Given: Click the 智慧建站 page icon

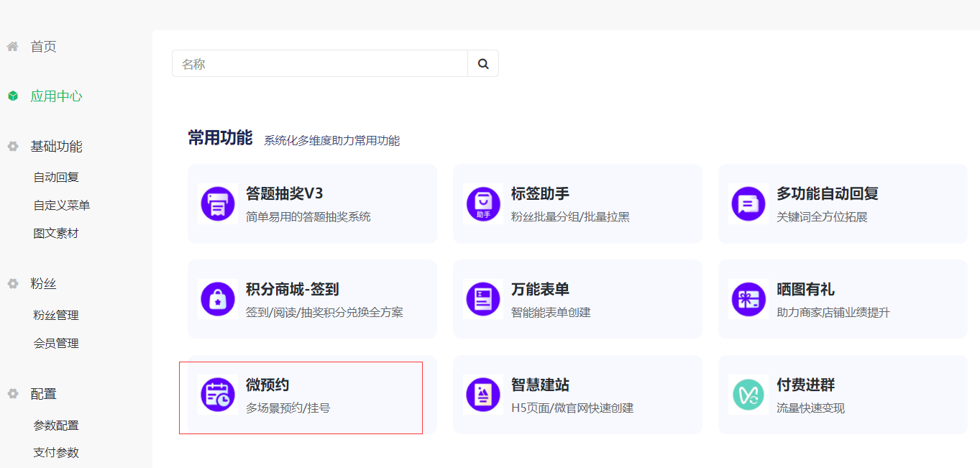Looking at the screenshot, I should 482,395.
